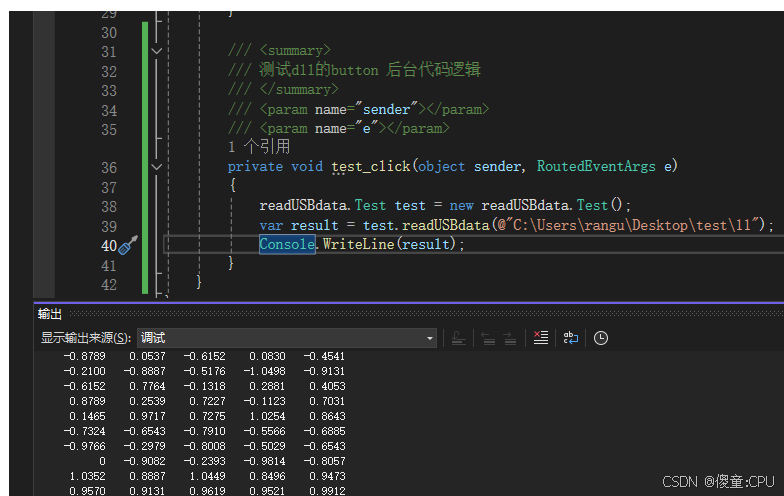Click the clock timestamp icon in output toolbar

[600, 338]
